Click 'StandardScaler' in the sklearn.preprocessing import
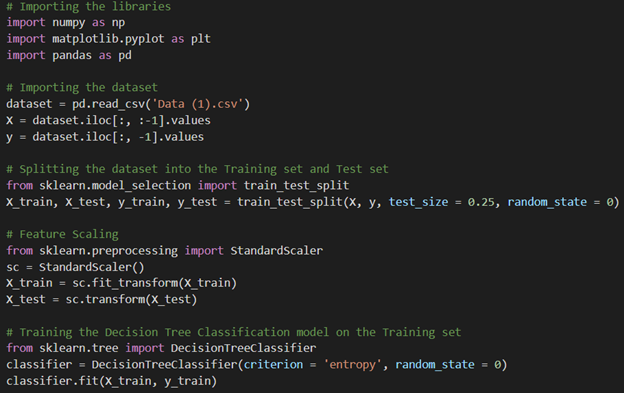The image size is (624, 393). [277, 251]
